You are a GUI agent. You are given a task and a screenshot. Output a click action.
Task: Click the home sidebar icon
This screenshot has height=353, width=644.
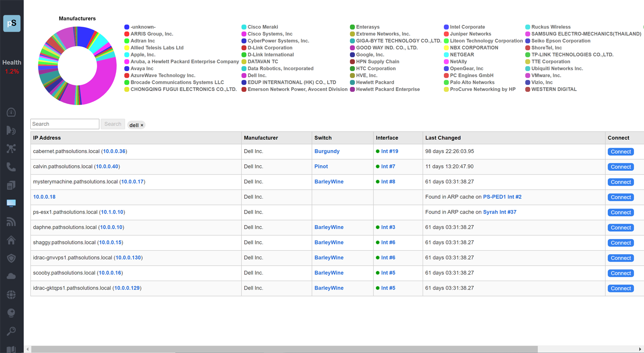[x=11, y=240]
